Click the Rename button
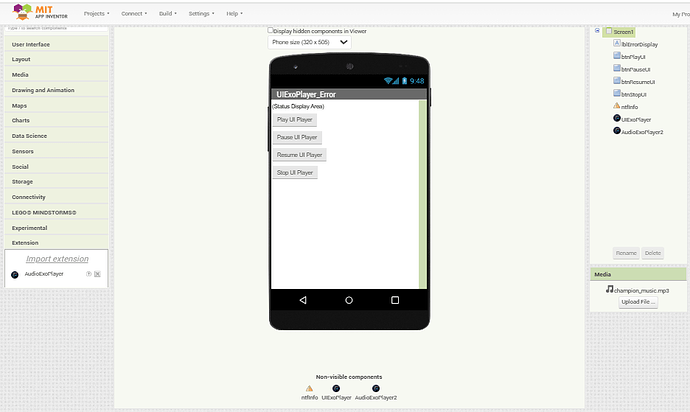This screenshot has height=412, width=690. (x=626, y=253)
